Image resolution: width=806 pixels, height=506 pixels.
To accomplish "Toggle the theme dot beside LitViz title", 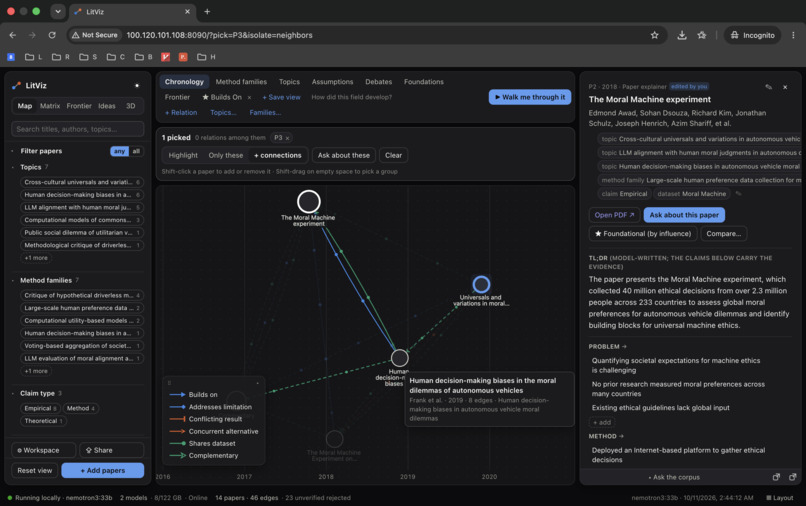I will tap(137, 85).
